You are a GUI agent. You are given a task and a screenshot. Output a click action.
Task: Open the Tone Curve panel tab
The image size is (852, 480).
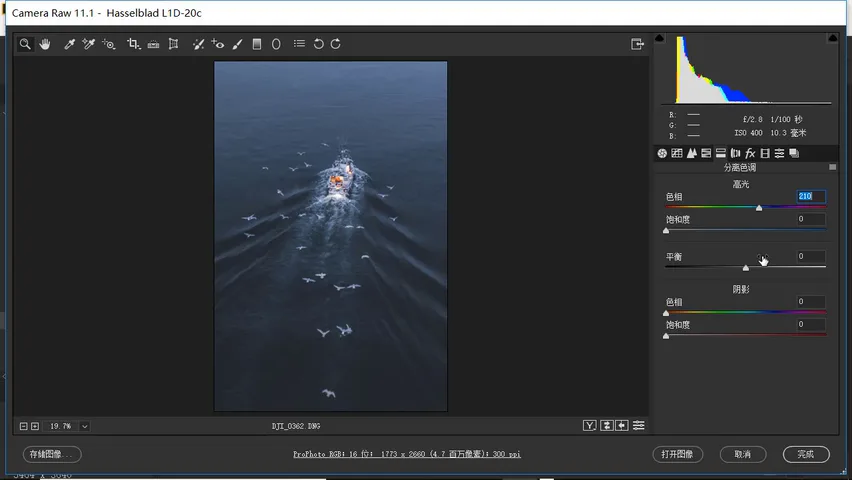(676, 153)
